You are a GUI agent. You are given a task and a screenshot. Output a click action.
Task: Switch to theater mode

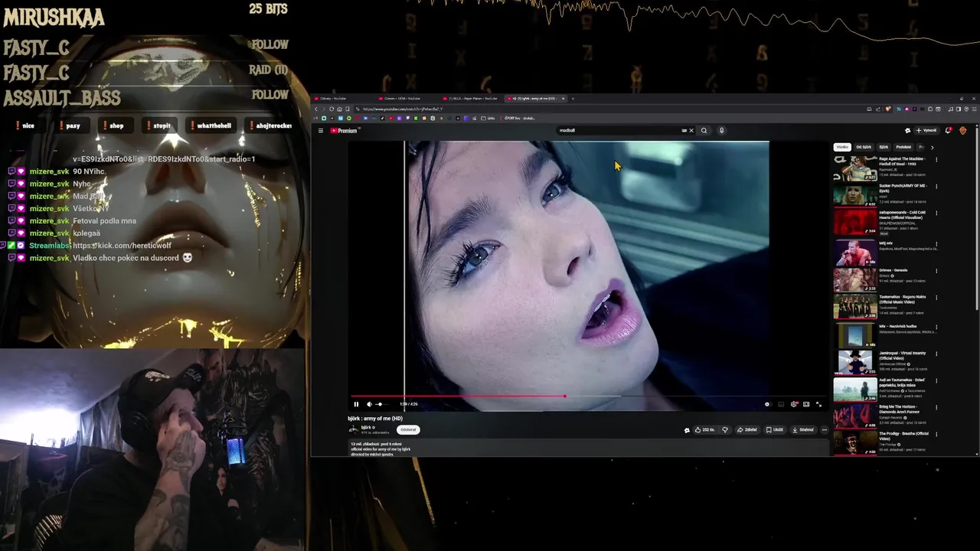(806, 404)
